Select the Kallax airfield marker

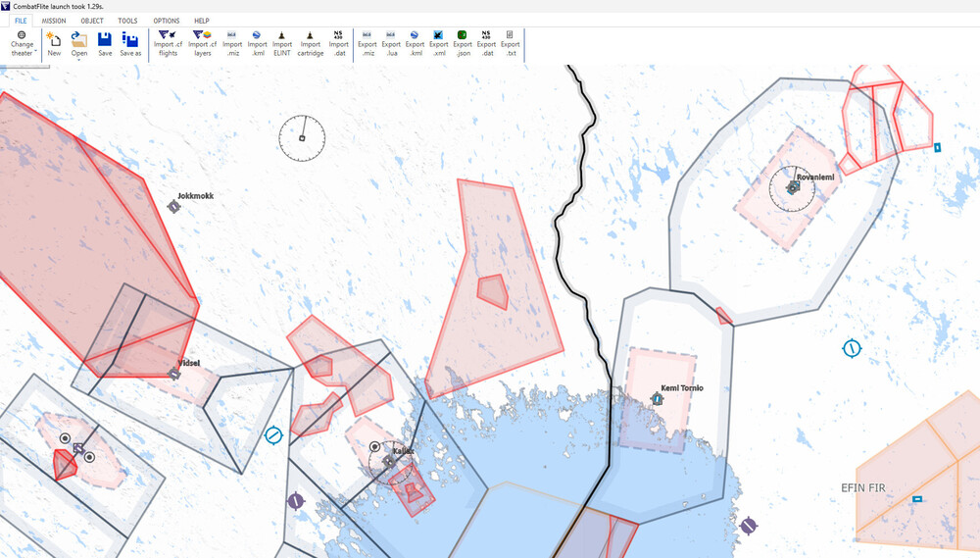coord(389,462)
